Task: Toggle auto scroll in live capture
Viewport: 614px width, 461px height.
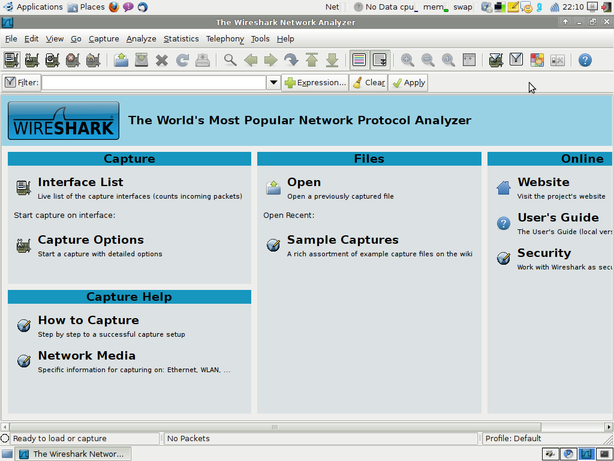Action: 380,60
